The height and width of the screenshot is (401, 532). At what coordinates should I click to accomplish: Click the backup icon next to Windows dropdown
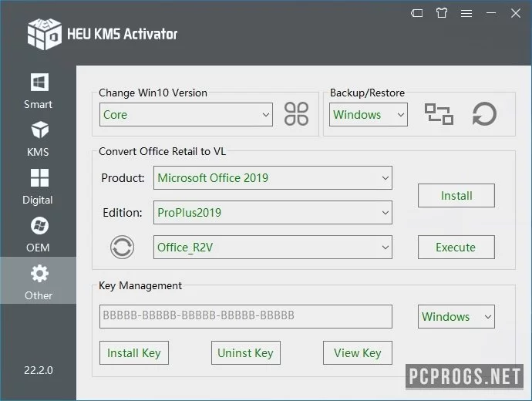click(439, 114)
